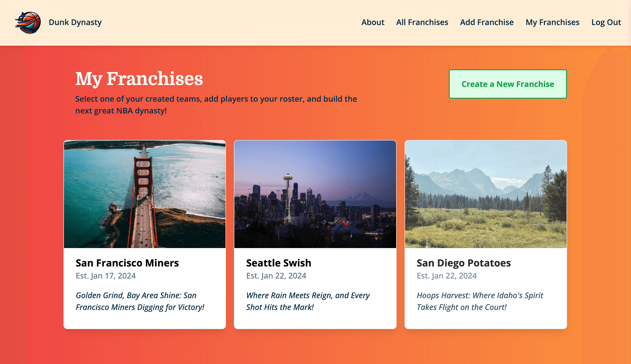
Task: Click the Select one of your created teams description
Action: pos(216,105)
